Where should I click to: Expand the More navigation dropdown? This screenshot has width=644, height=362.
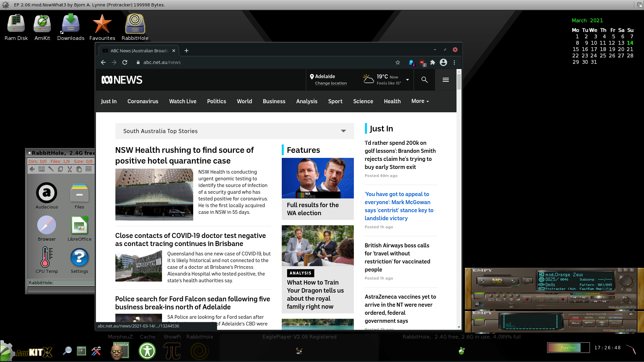click(x=420, y=101)
